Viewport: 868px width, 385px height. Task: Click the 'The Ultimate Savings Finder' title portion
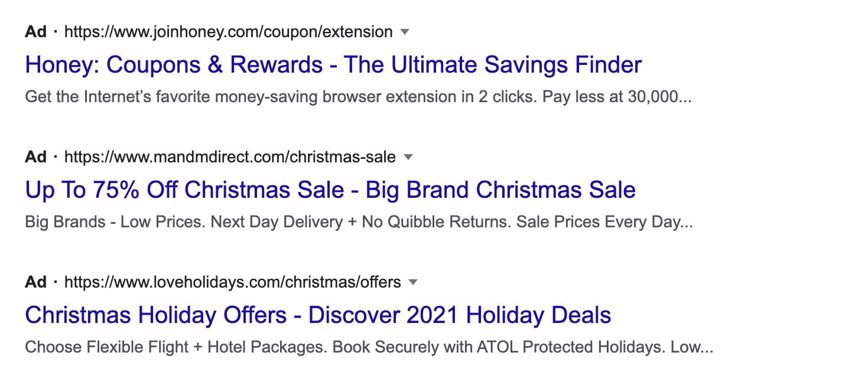(493, 64)
